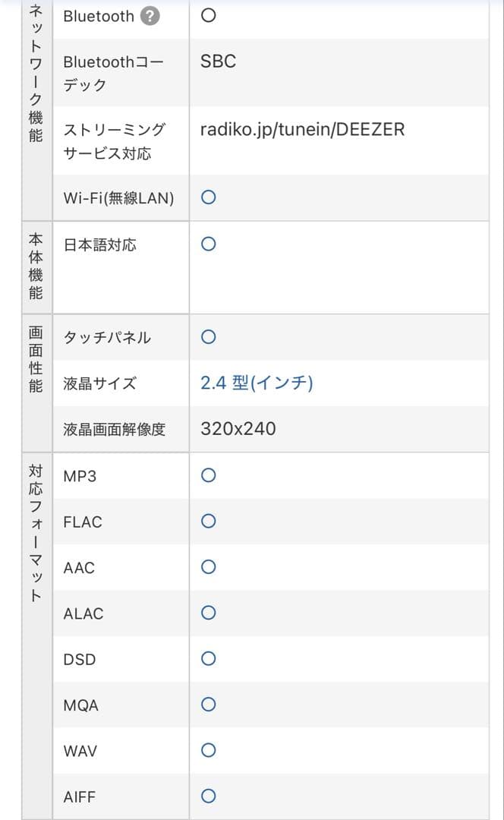The height and width of the screenshot is (820, 504).
Task: Open the 2.4 型(インチ) screen size link
Action: [x=257, y=383]
